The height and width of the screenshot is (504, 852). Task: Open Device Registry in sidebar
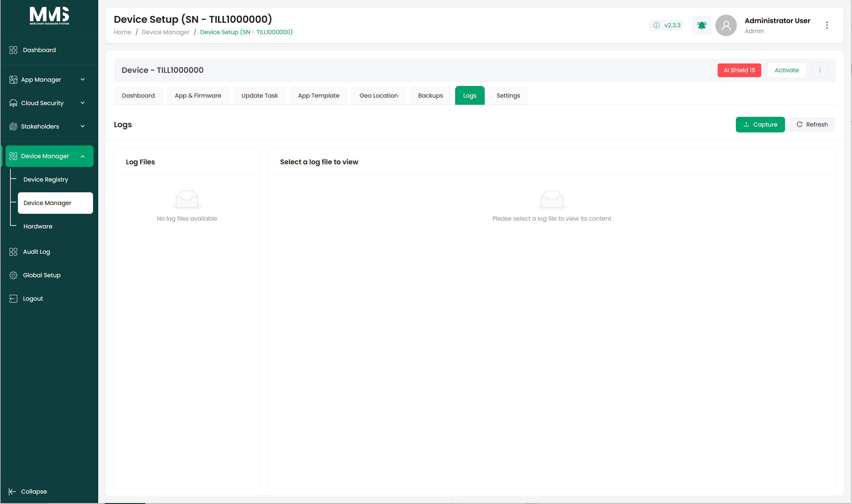pos(46,179)
